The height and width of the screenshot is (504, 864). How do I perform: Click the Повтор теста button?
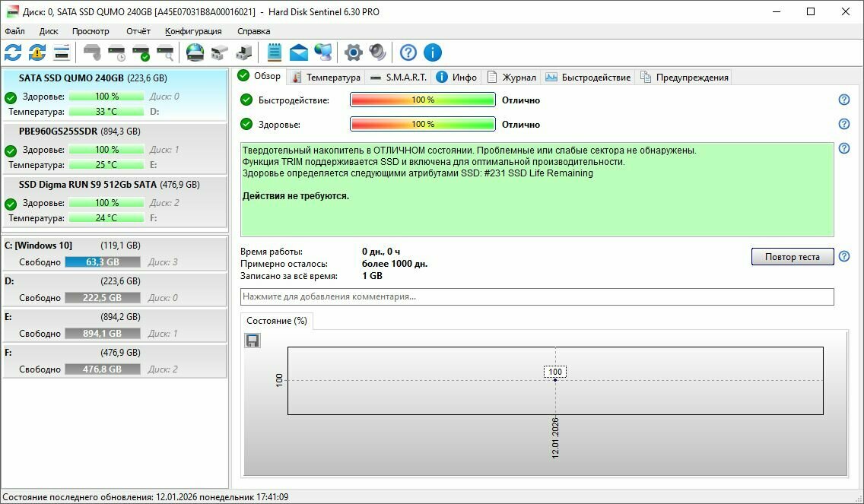pyautogui.click(x=793, y=257)
